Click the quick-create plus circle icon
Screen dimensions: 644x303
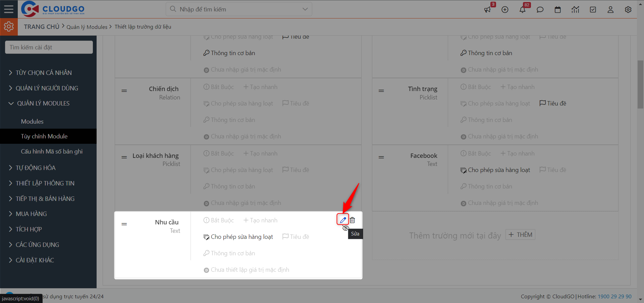tap(505, 10)
